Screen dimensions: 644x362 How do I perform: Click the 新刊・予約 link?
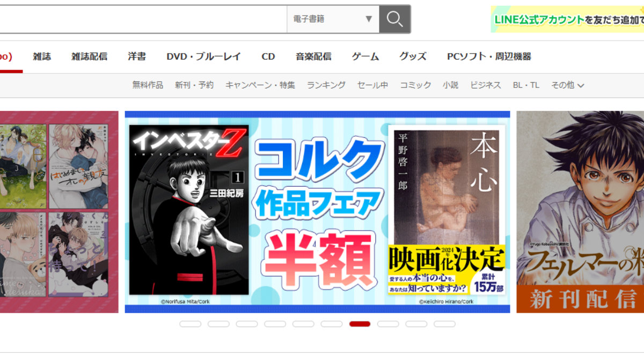pyautogui.click(x=194, y=85)
